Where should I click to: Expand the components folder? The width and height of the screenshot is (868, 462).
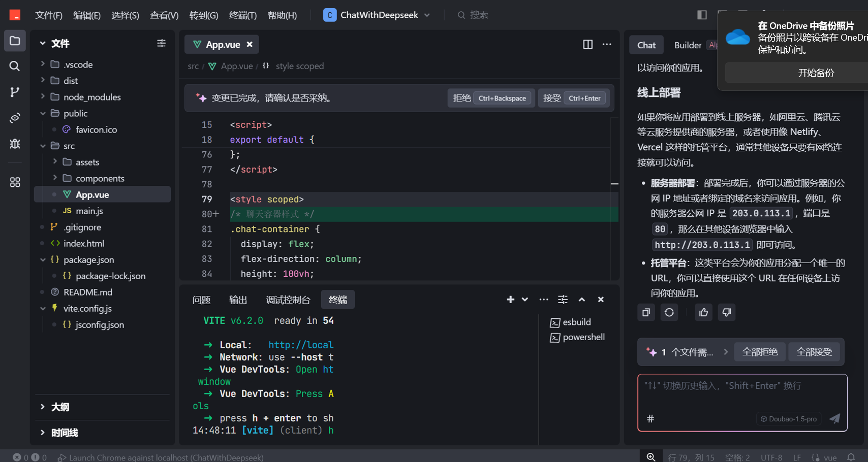(55, 178)
